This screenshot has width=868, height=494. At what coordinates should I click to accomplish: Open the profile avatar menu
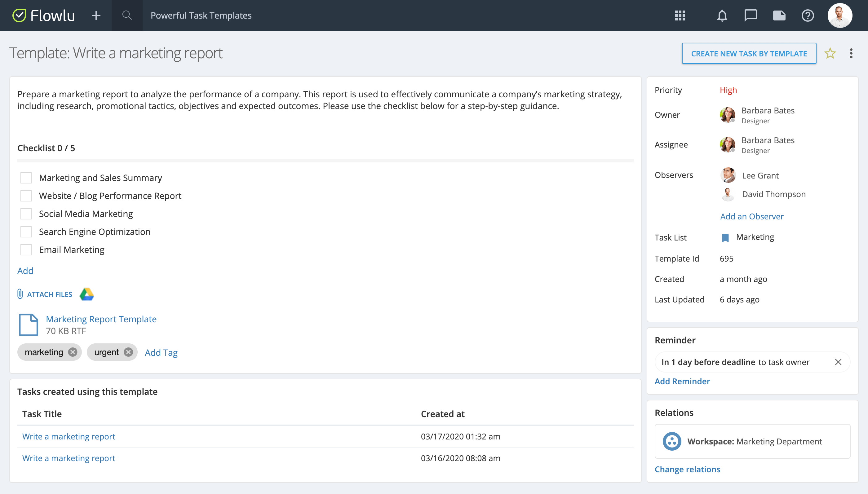click(840, 15)
